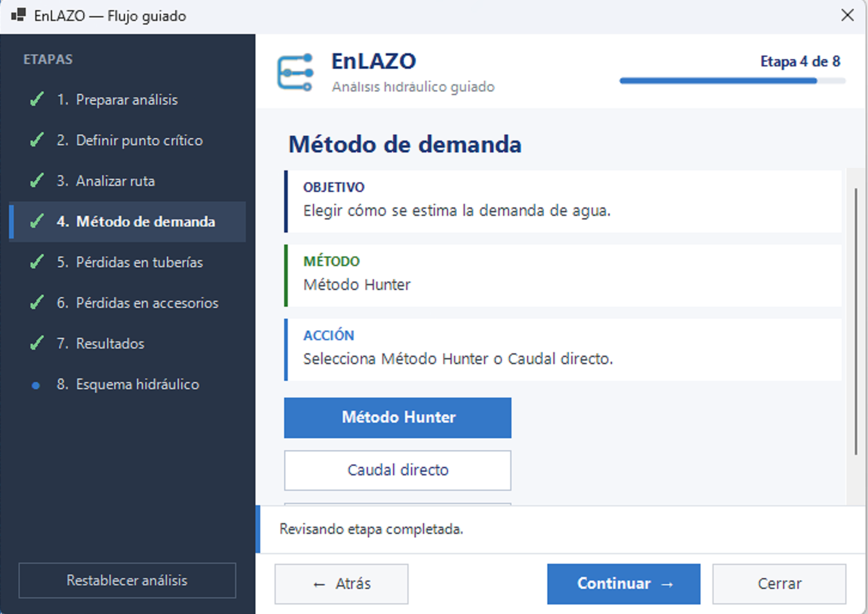This screenshot has width=868, height=614.
Task: Click the status text 'Revisando etapa completada.'
Action: (x=371, y=529)
